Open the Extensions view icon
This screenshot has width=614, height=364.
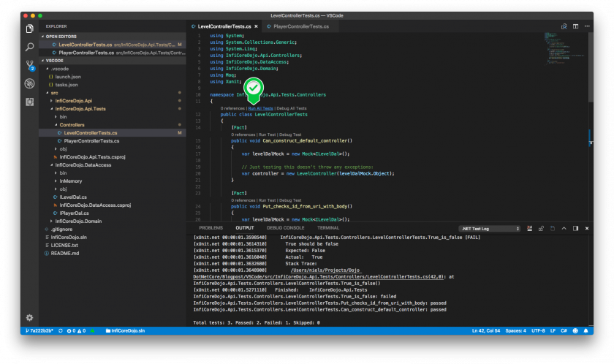click(30, 102)
